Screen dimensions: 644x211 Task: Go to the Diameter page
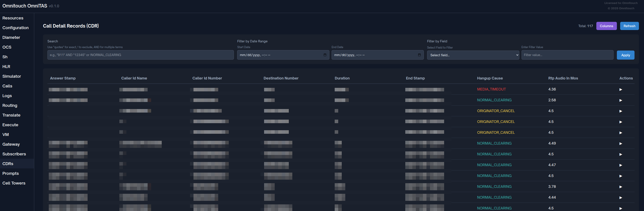(11, 38)
